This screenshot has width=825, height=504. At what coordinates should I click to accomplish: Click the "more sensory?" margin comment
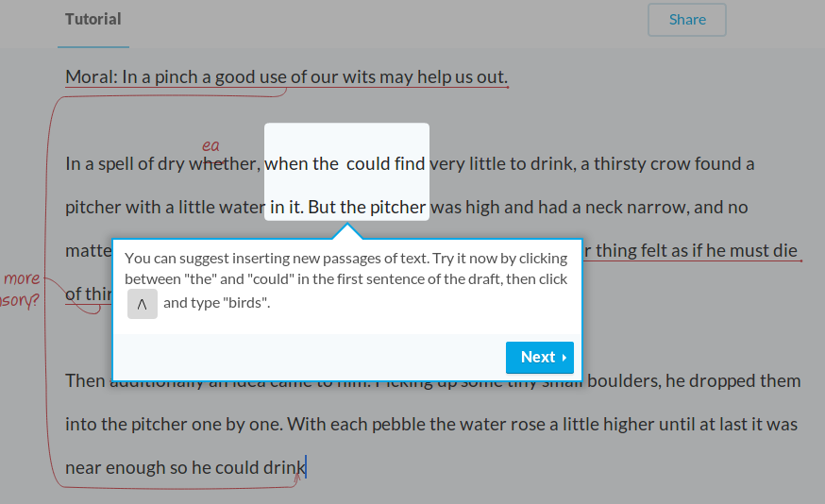pos(20,290)
